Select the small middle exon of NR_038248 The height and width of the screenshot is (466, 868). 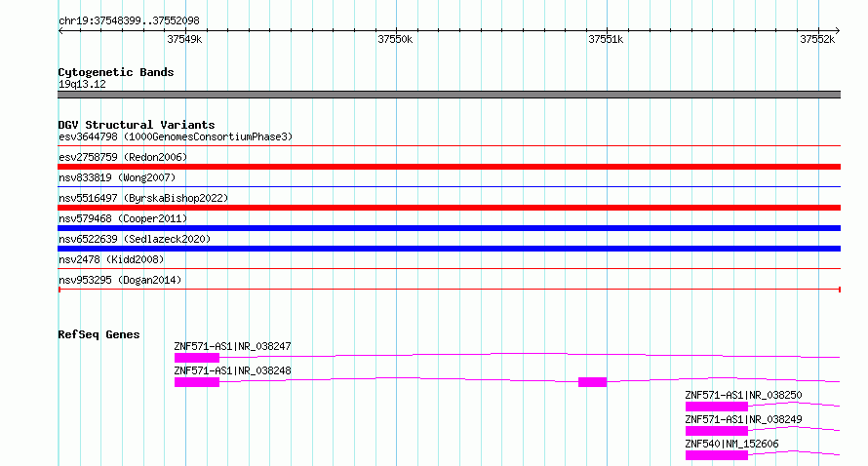pos(592,382)
